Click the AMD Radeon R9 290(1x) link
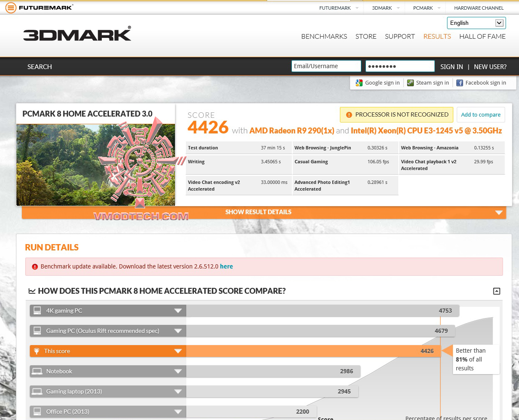The height and width of the screenshot is (420, 519). 292,131
